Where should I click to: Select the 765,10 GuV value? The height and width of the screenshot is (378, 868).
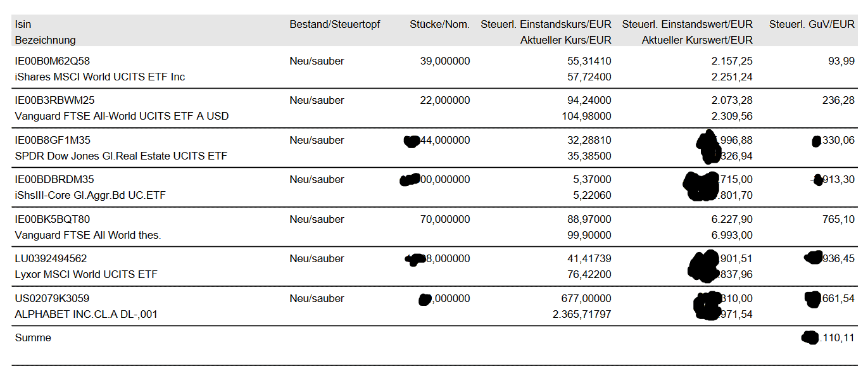(x=838, y=219)
